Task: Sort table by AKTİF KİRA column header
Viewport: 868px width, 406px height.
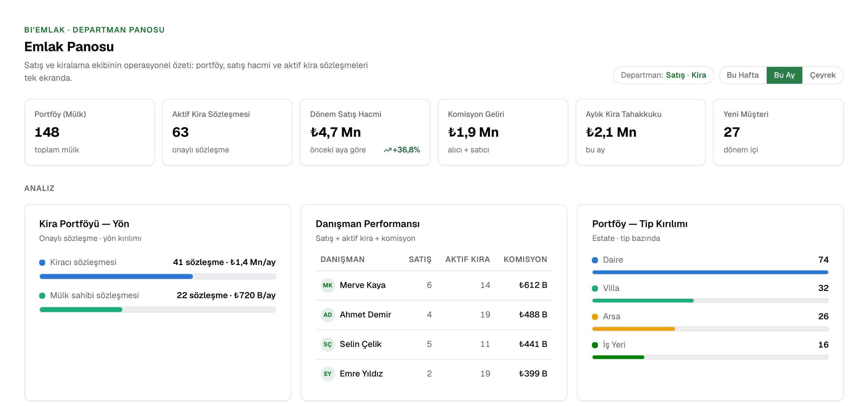Action: pyautogui.click(x=467, y=259)
